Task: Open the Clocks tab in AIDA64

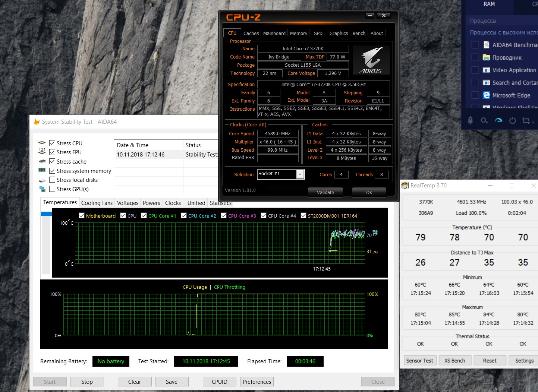Action: [173, 203]
